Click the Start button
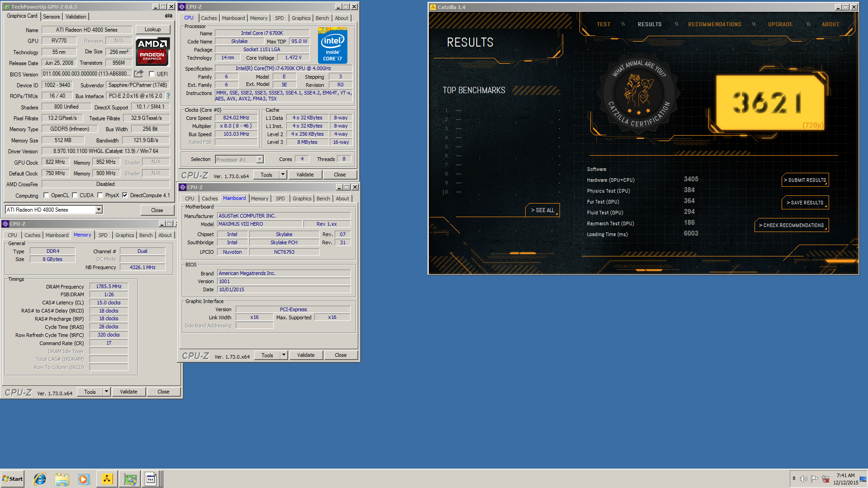Screen dimensions: 868x488 pos(13,479)
